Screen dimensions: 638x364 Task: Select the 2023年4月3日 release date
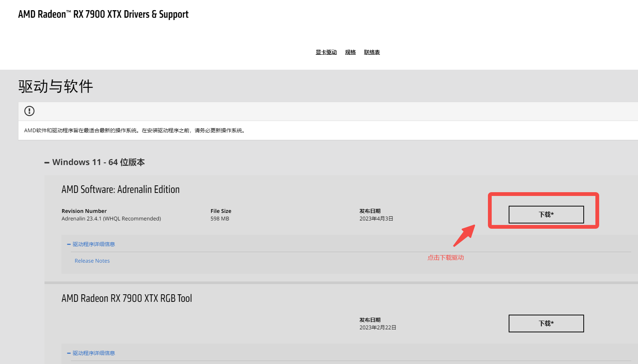(376, 219)
